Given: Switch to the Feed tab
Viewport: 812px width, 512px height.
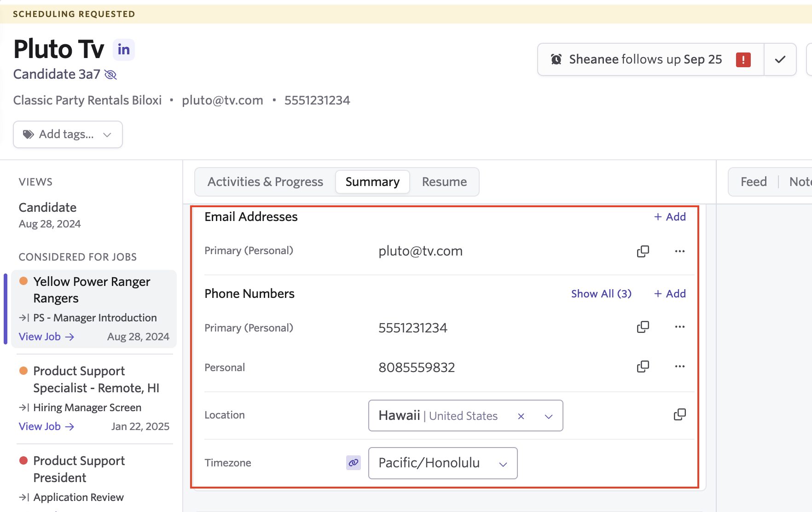Looking at the screenshot, I should point(754,182).
